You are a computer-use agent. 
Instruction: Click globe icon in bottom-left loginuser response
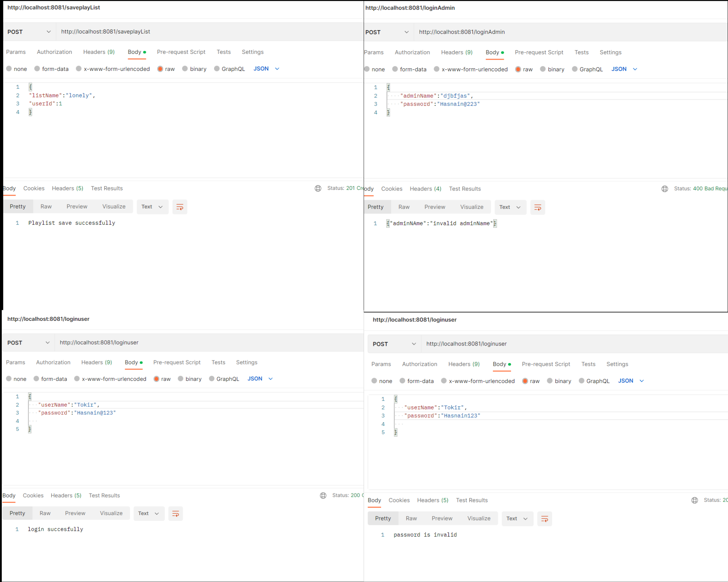click(323, 495)
